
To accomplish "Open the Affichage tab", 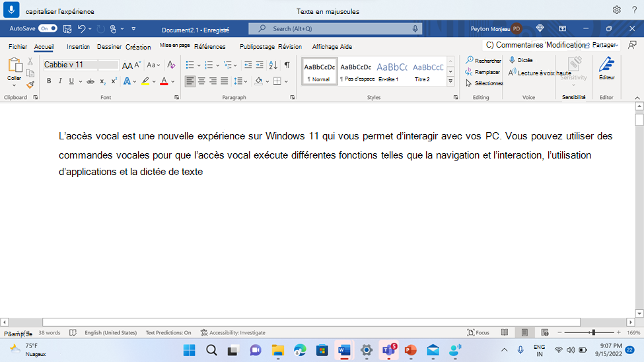I will click(324, 47).
